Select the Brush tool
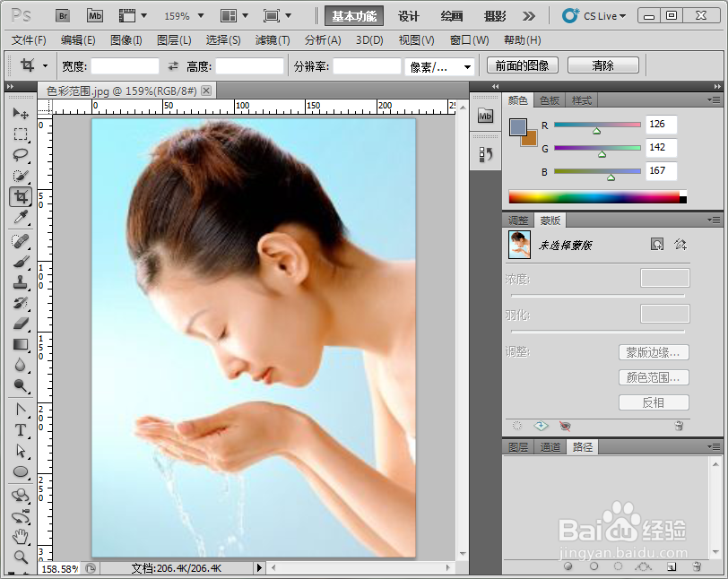 (x=22, y=260)
